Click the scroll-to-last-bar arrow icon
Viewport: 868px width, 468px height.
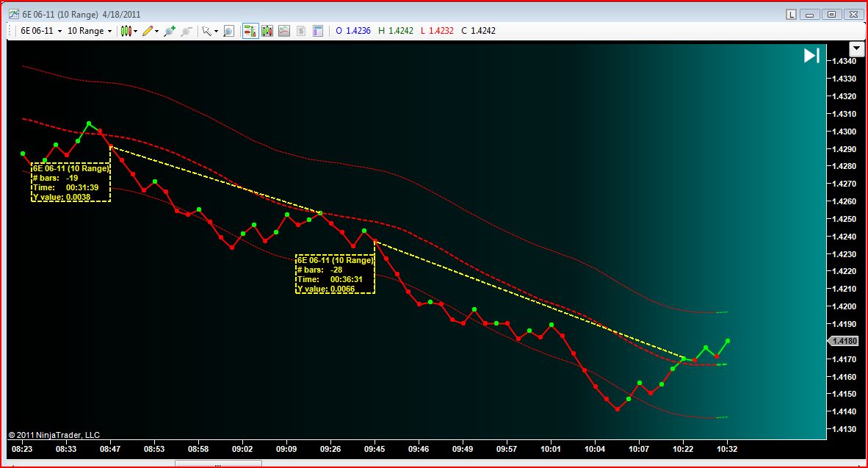pos(811,55)
